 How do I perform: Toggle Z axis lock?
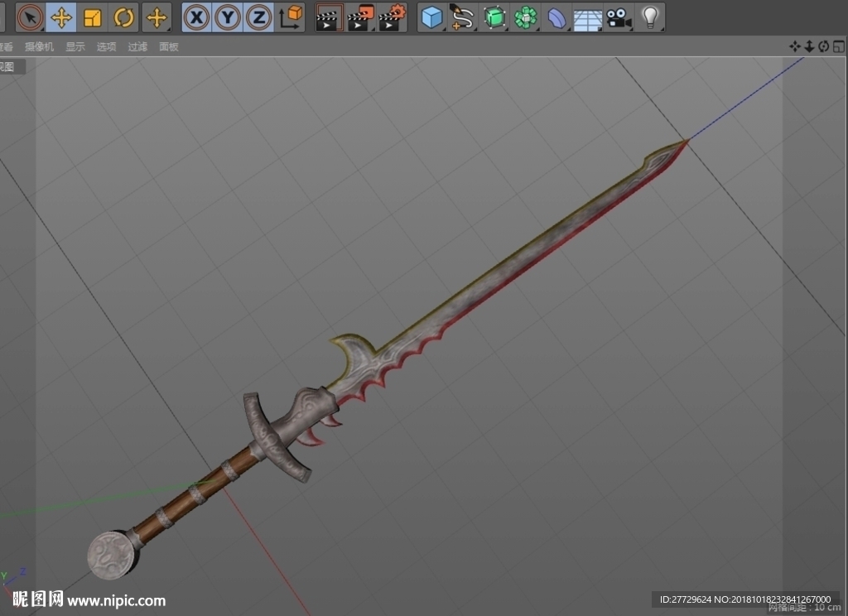click(x=259, y=17)
